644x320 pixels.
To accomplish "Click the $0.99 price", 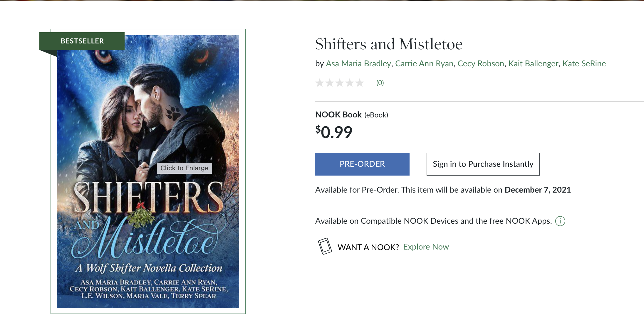I will coord(334,132).
